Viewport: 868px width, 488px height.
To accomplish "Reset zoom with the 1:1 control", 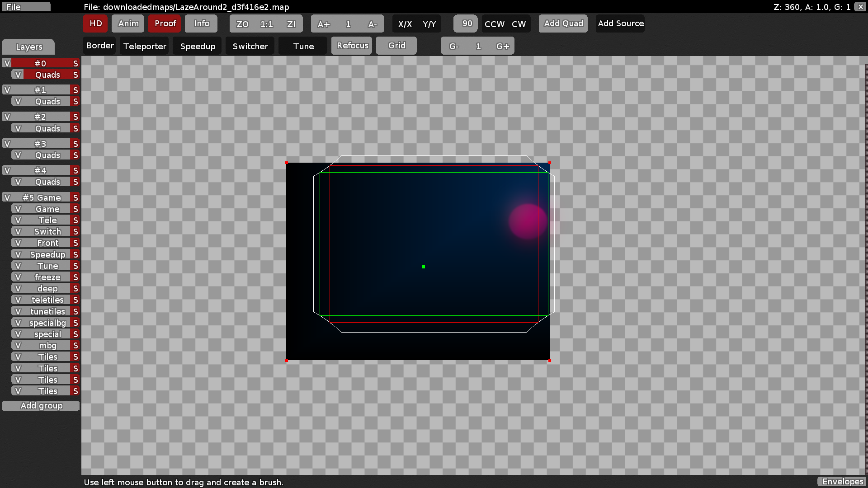I will click(267, 24).
